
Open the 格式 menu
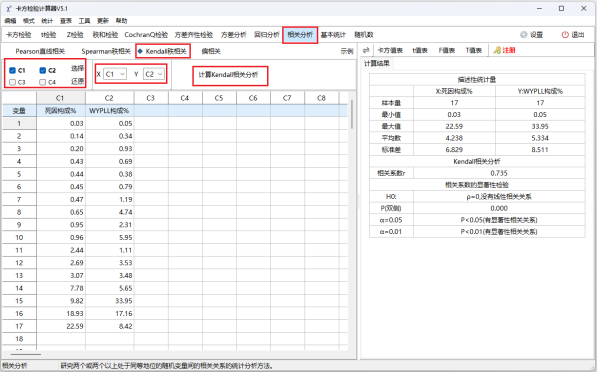[x=29, y=21]
